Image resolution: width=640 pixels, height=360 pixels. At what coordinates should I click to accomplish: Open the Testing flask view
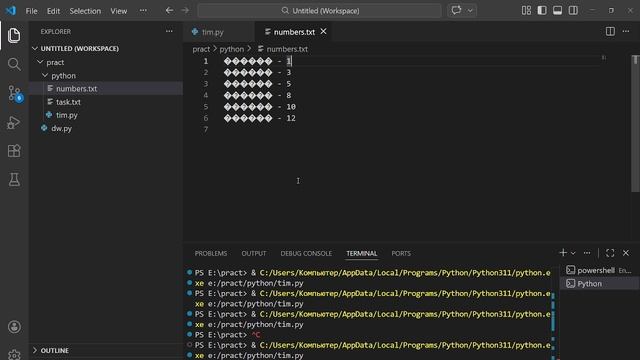pyautogui.click(x=14, y=180)
